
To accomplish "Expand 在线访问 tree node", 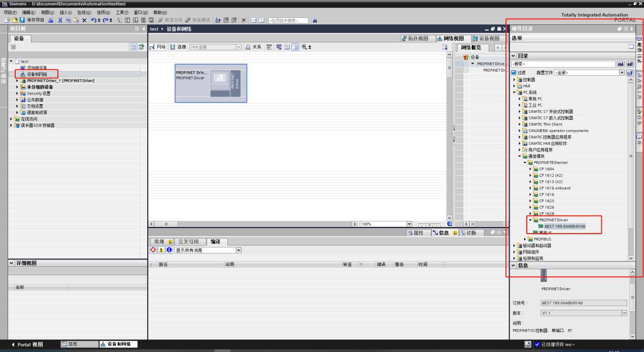I will click(x=12, y=119).
